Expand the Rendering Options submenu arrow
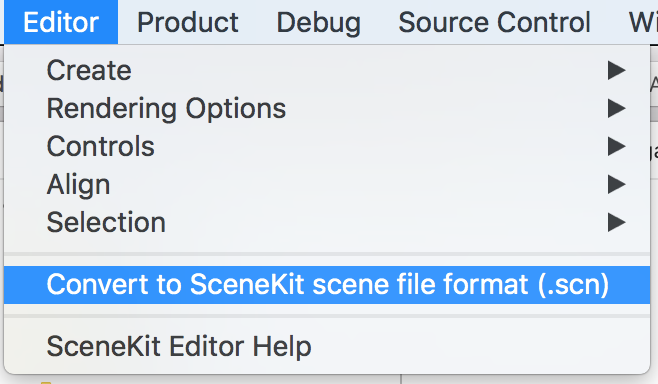658x384 pixels. pos(616,108)
